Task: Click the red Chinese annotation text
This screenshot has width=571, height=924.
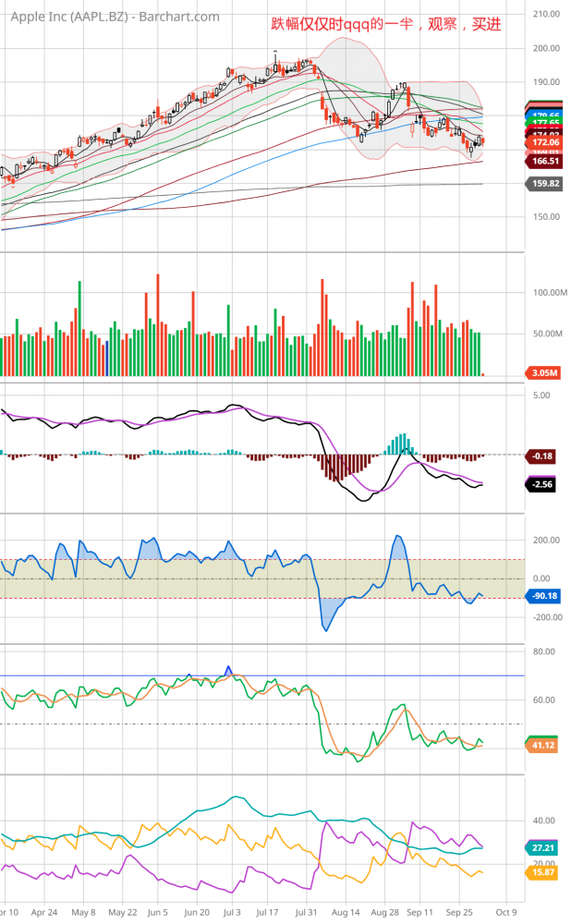Action: tap(385, 25)
